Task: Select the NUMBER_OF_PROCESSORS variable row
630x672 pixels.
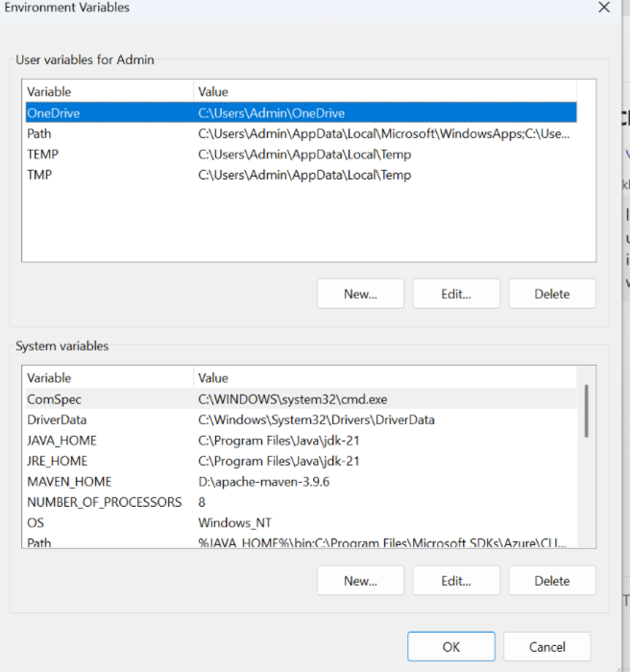Action: point(104,502)
